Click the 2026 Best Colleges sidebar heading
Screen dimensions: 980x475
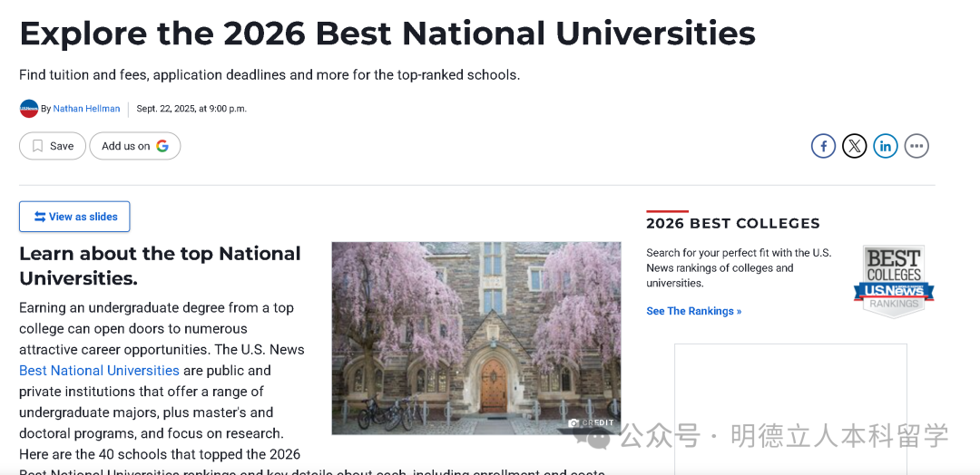pyautogui.click(x=732, y=223)
